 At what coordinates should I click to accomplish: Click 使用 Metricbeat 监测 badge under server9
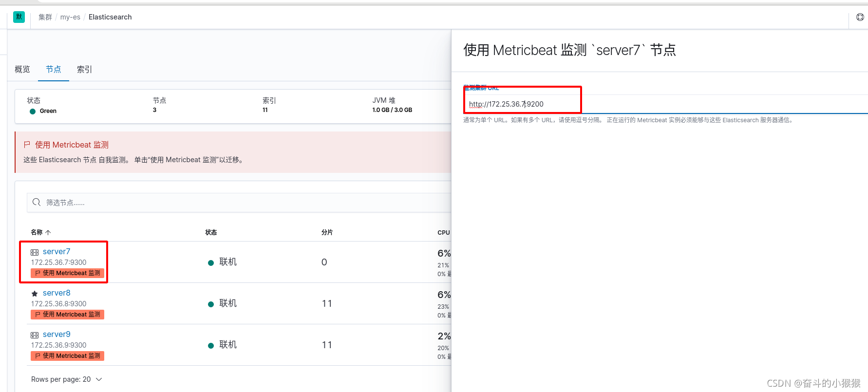click(x=68, y=356)
